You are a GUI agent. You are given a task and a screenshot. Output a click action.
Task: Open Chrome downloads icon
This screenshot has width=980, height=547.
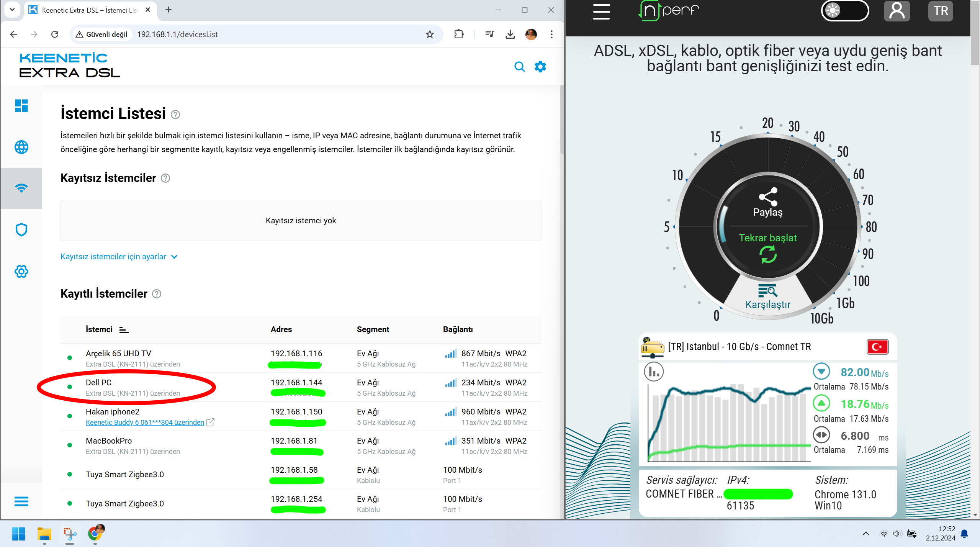point(510,34)
